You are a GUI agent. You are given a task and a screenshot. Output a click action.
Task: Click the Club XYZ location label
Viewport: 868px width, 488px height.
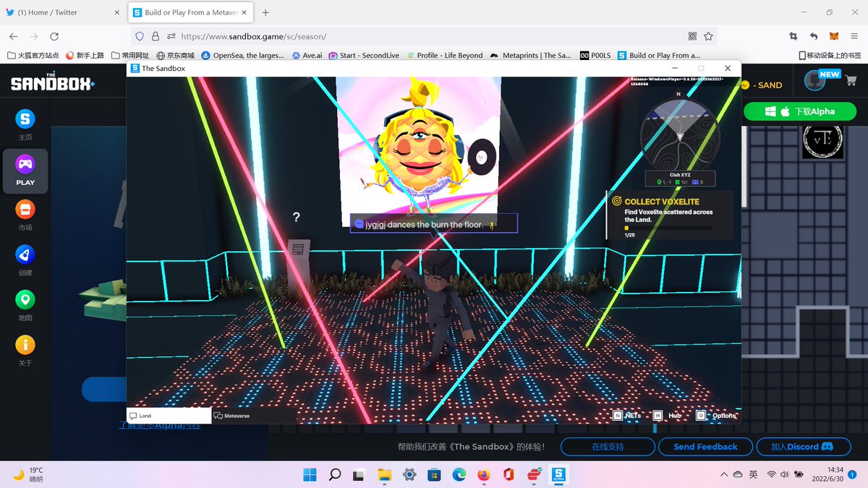[678, 174]
